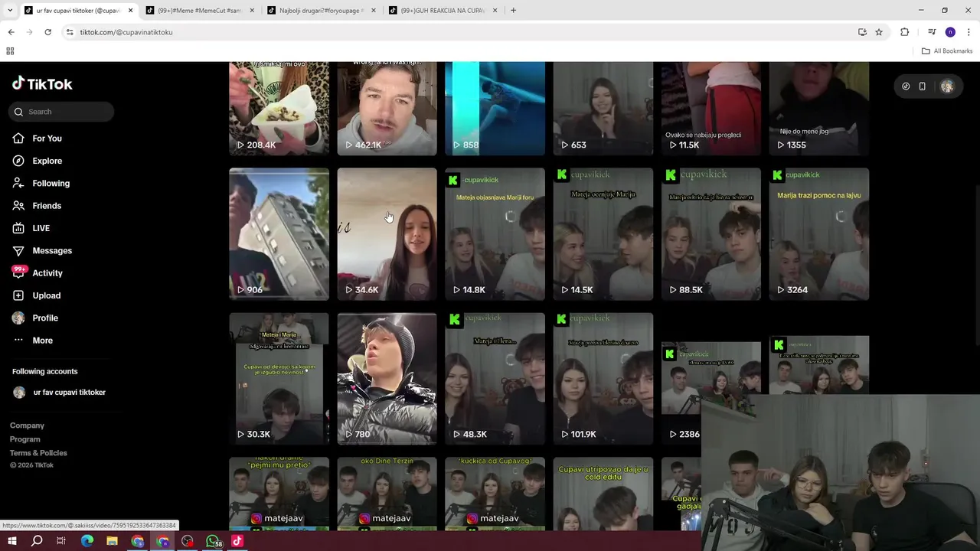Viewport: 980px width, 551px height.
Task: Open the media control icon in the toolbar
Action: click(932, 32)
